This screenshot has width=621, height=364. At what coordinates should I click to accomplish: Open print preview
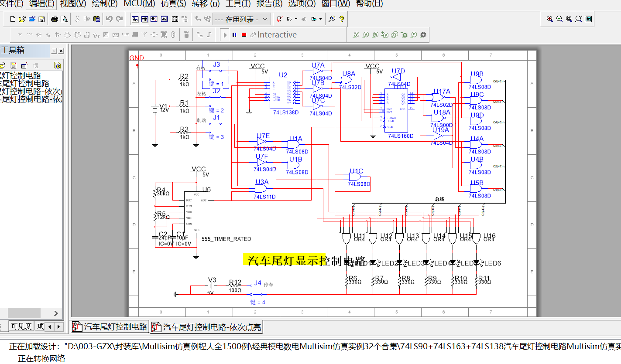tap(64, 19)
